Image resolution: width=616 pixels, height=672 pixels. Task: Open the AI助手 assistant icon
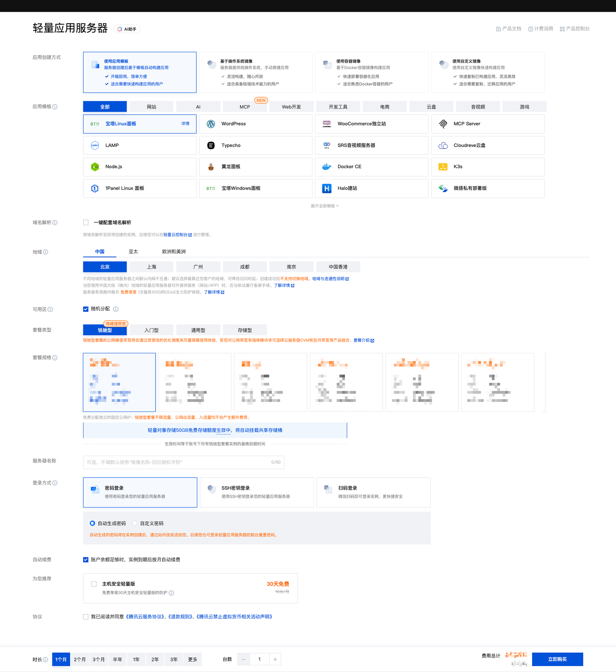[x=120, y=29]
